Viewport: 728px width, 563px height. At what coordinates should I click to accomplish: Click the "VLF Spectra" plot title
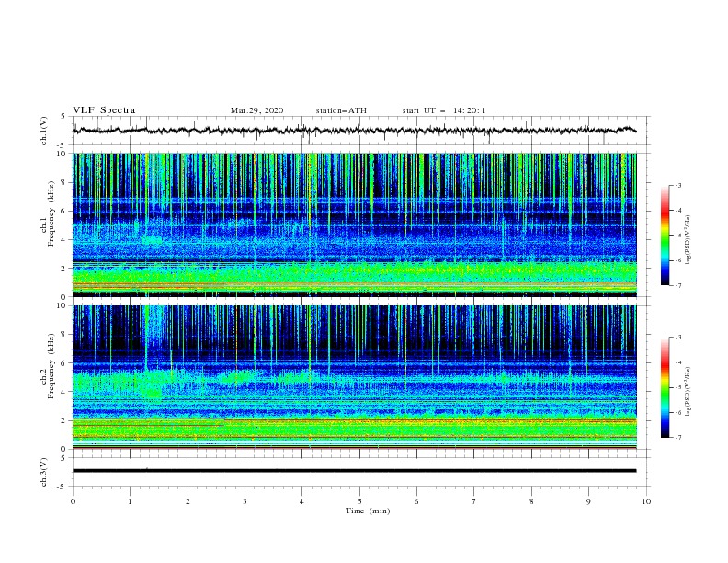tap(104, 110)
